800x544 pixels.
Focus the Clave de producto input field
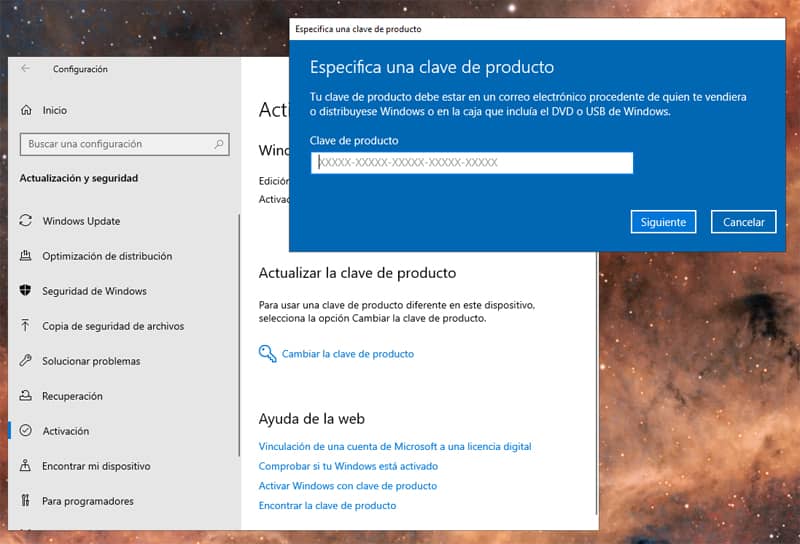[x=472, y=163]
